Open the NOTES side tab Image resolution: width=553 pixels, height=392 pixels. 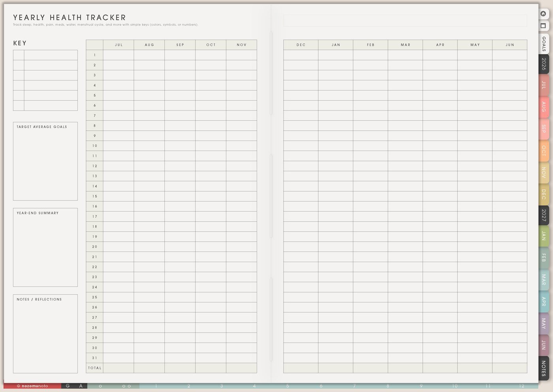tap(544, 368)
